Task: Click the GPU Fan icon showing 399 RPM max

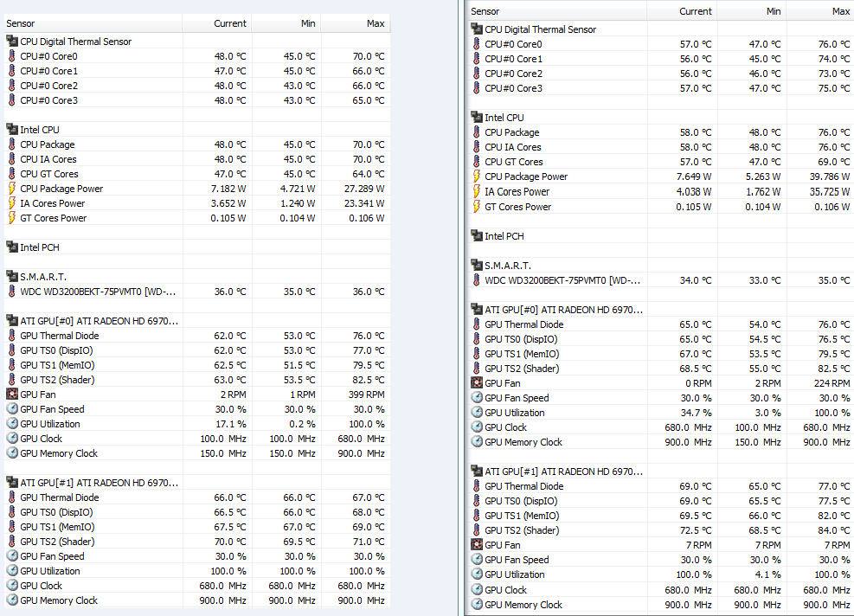Action: (x=12, y=395)
